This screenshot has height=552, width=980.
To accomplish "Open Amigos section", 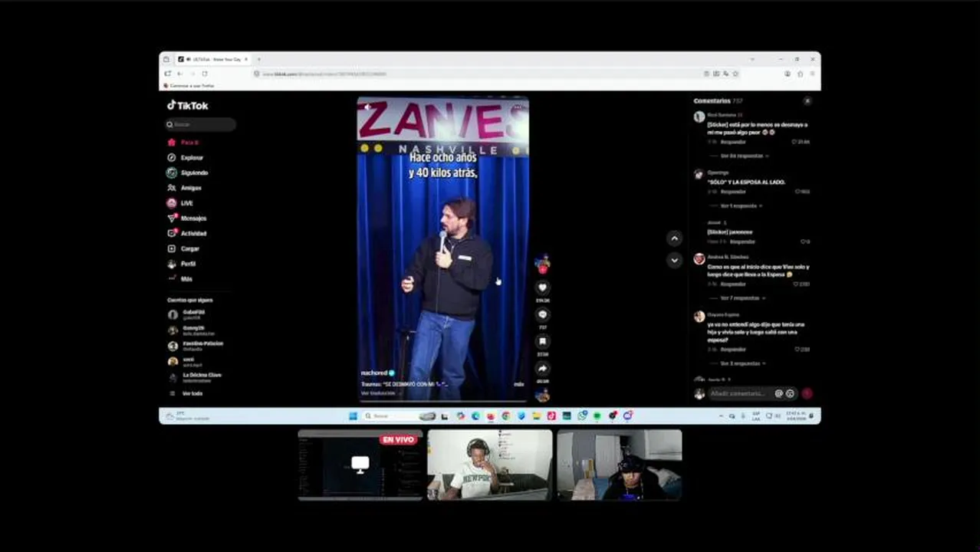I will coord(185,188).
